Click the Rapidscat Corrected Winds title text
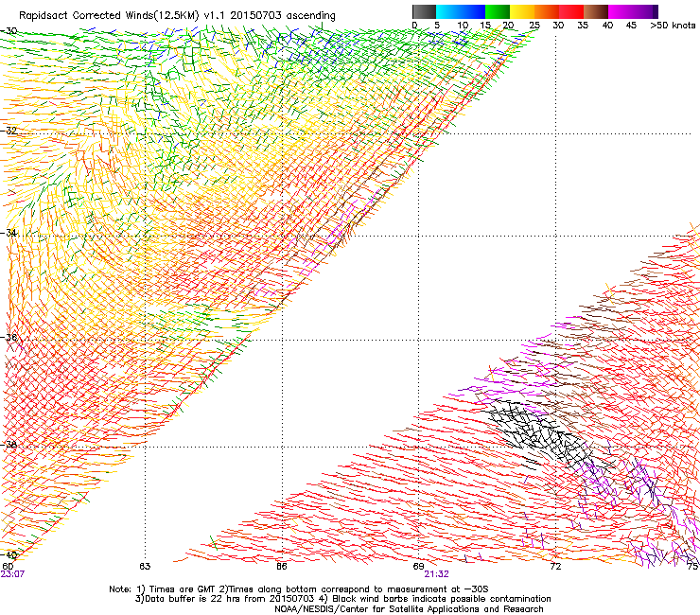The height and width of the screenshot is (615, 700). pos(177,16)
